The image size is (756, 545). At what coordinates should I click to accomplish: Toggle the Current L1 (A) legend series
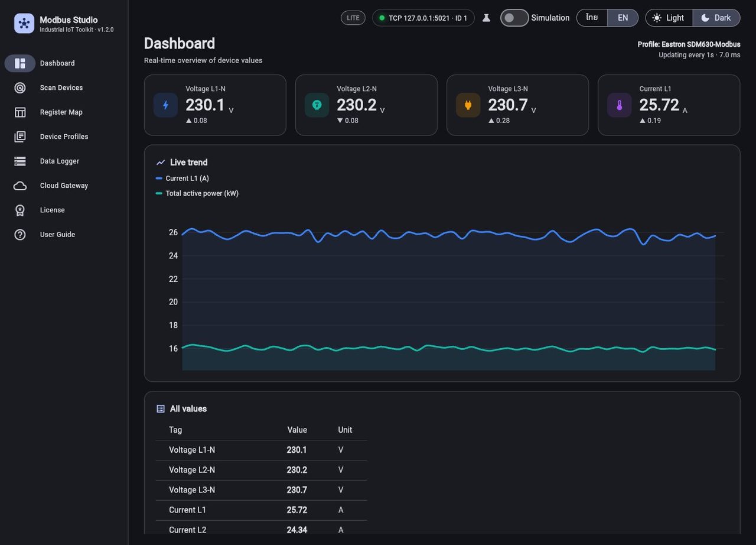183,179
